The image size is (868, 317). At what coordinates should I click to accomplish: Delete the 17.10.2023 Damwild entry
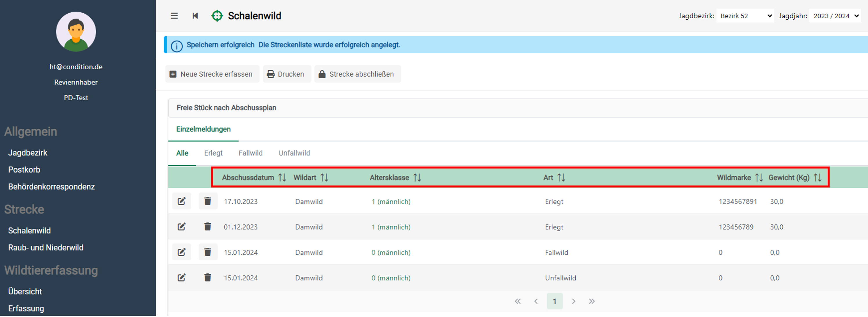click(x=208, y=202)
